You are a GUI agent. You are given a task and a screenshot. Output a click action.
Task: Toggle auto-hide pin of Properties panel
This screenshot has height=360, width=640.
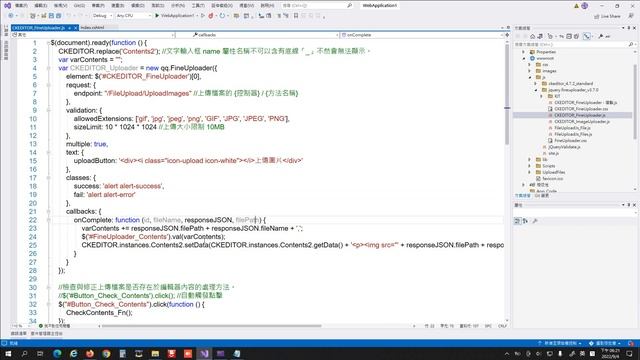[x=629, y=204]
